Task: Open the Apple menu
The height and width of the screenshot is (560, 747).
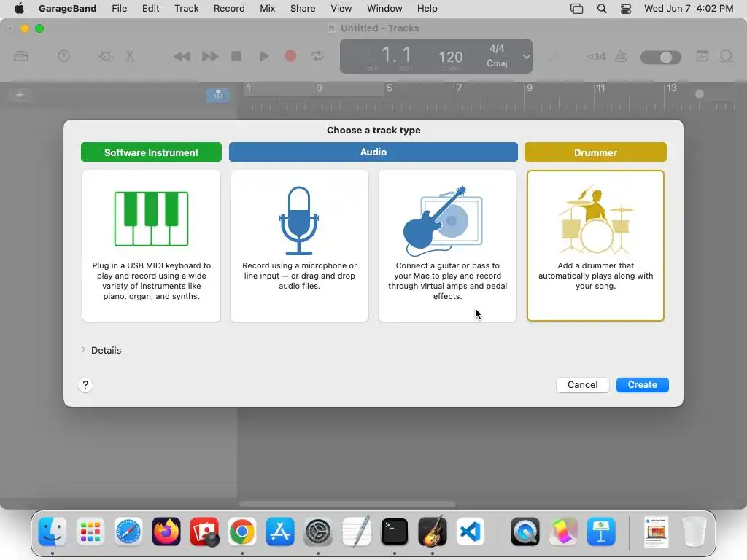Action: pyautogui.click(x=19, y=8)
